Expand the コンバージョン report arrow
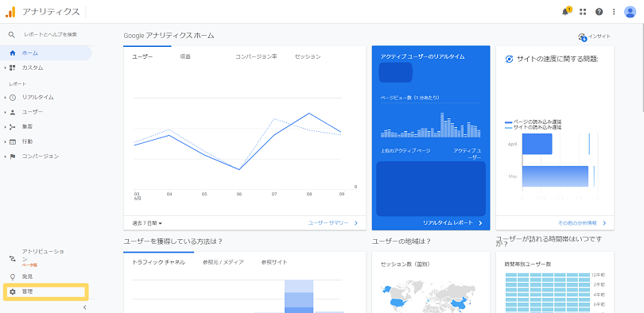The image size is (644, 313). (x=6, y=156)
